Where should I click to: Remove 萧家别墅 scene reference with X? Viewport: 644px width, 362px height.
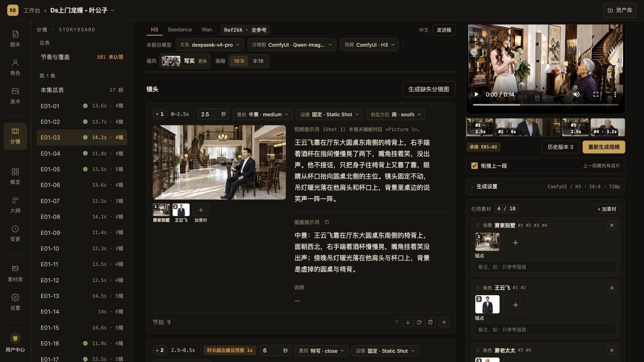pyautogui.click(x=612, y=225)
